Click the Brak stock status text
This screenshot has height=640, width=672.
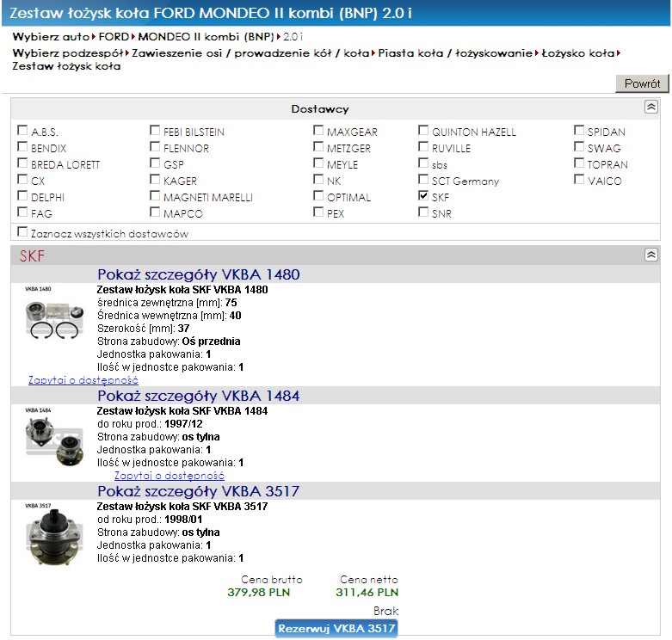coord(385,611)
